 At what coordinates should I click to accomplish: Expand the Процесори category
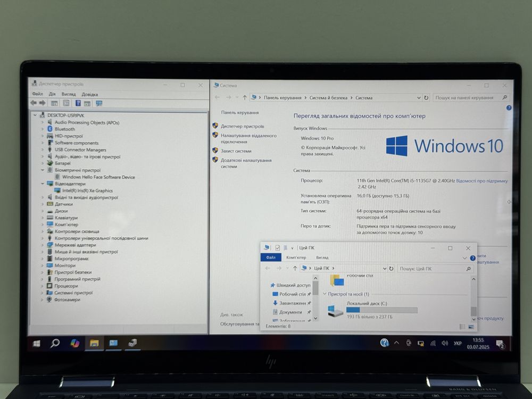pos(43,286)
